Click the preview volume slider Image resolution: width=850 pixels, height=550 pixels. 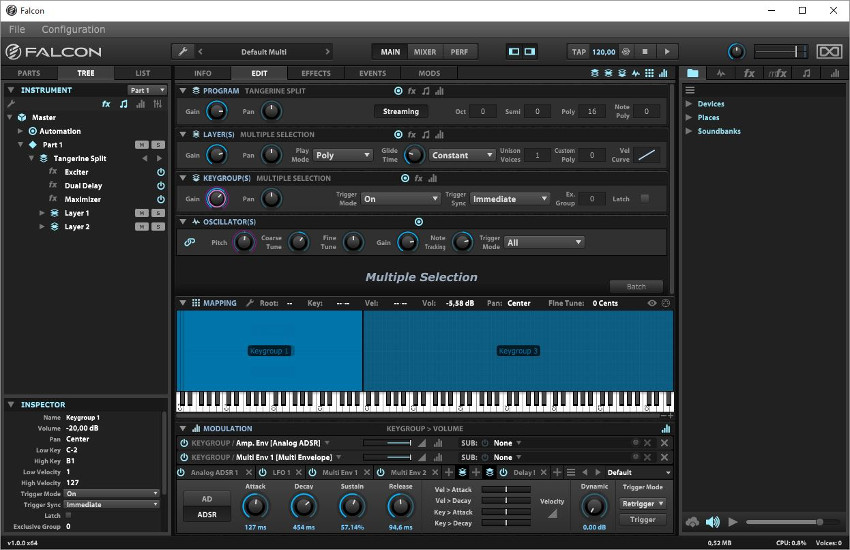[793, 522]
